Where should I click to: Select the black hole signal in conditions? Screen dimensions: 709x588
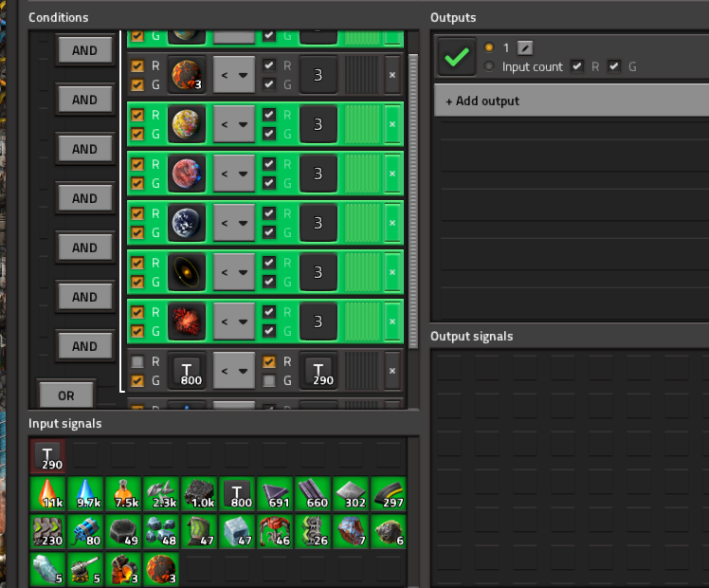(187, 272)
